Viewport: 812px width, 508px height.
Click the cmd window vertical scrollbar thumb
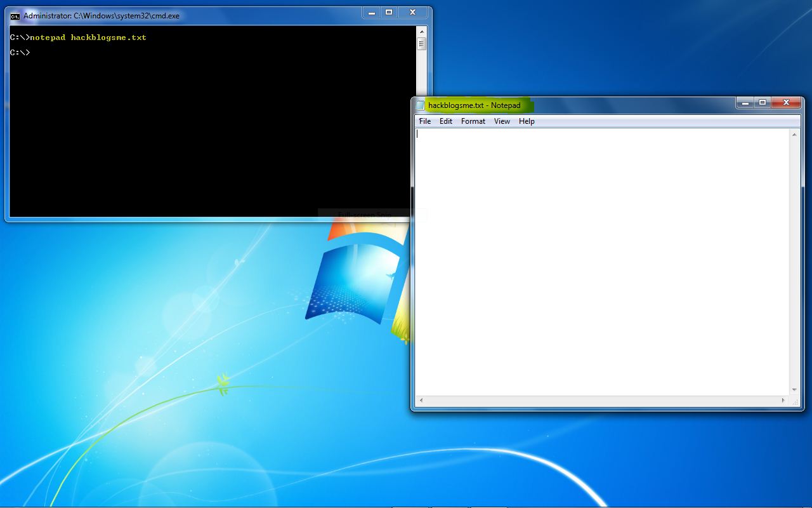pos(421,44)
